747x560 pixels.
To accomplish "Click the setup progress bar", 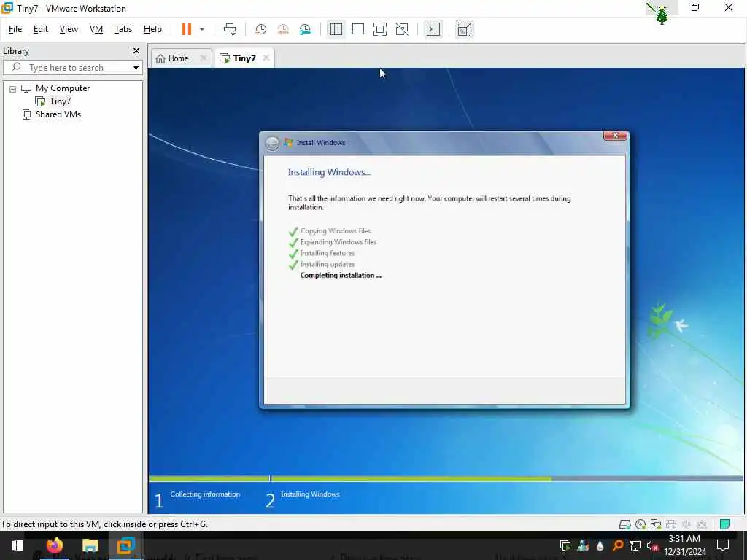I will [x=446, y=478].
